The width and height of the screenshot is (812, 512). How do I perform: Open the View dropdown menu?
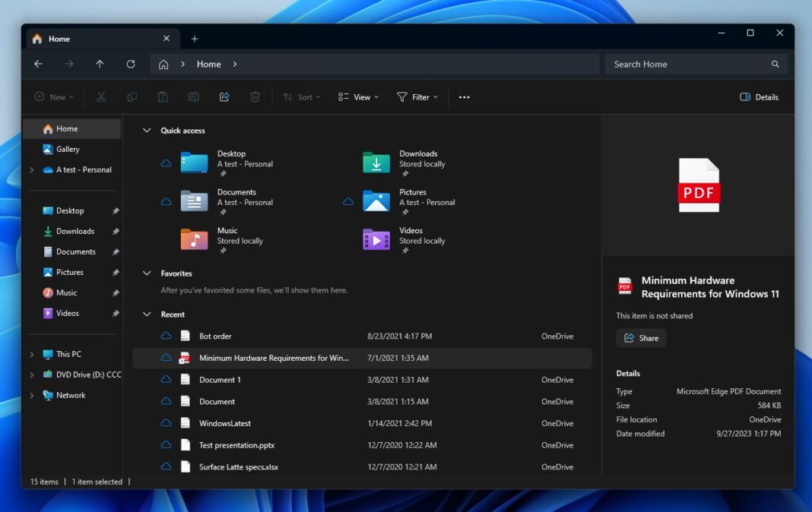pos(357,97)
